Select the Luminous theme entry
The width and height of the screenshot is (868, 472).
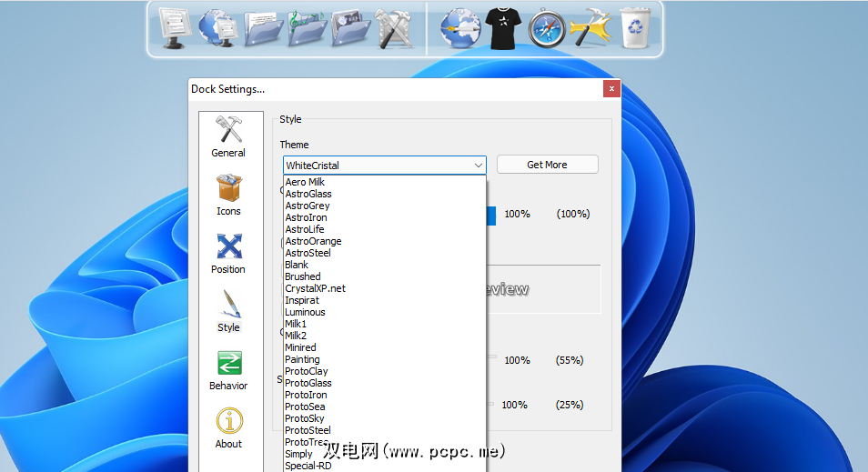coord(305,312)
